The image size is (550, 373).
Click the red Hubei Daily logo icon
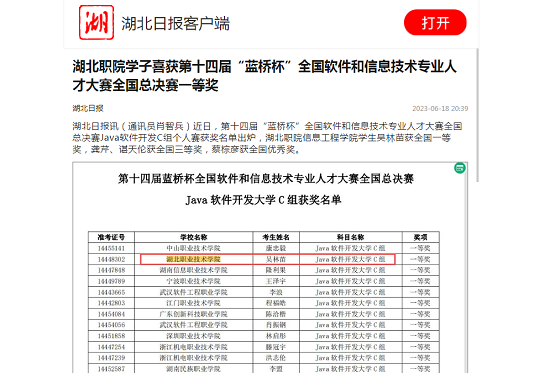[x=96, y=22]
